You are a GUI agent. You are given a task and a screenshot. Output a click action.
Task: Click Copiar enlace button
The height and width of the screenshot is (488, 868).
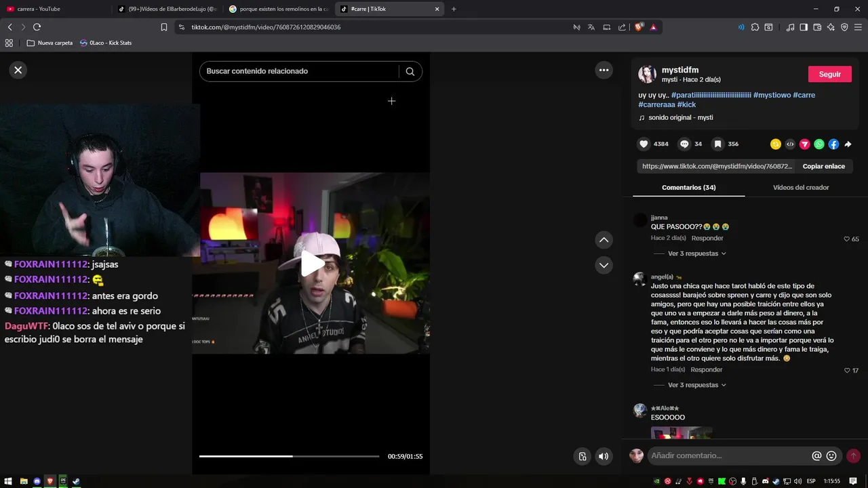824,166
